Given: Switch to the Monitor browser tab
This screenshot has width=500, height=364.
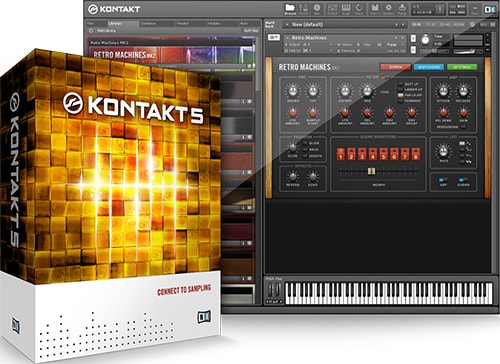Looking at the screenshot, I should pos(191,23).
